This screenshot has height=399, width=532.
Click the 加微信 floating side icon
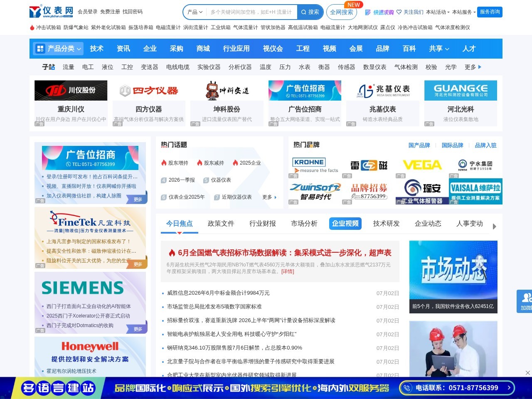point(525,301)
